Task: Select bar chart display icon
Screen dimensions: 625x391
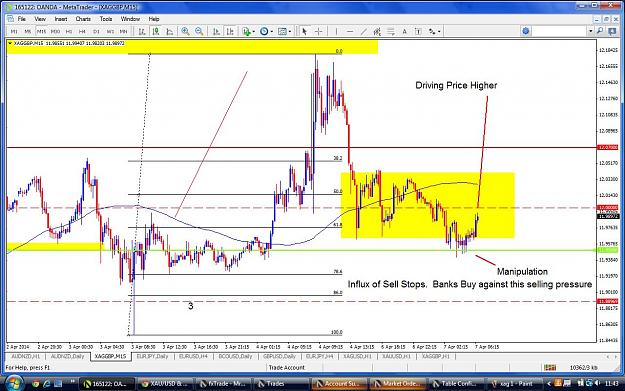Action: pos(142,31)
